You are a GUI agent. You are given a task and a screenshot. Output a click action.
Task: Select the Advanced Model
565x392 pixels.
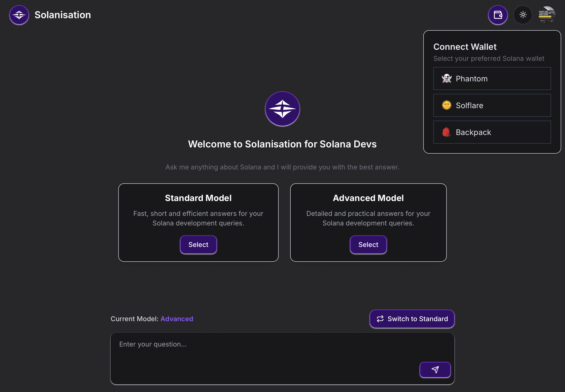(368, 245)
